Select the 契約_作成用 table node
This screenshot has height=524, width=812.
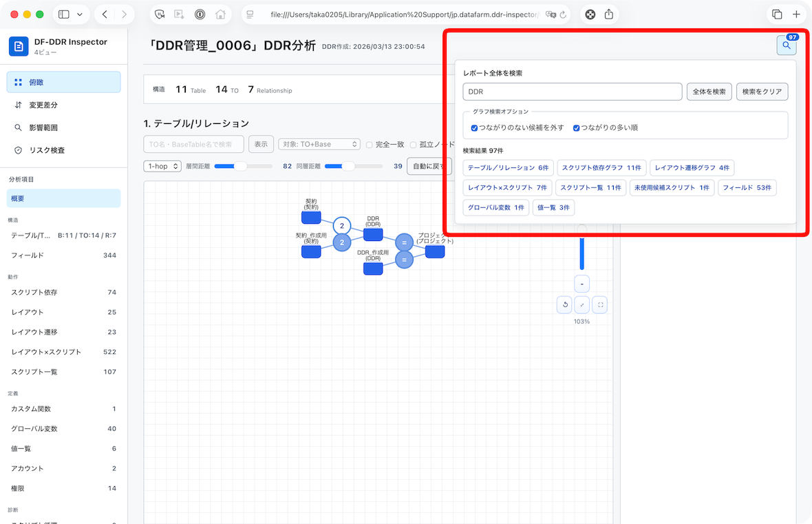(x=311, y=251)
